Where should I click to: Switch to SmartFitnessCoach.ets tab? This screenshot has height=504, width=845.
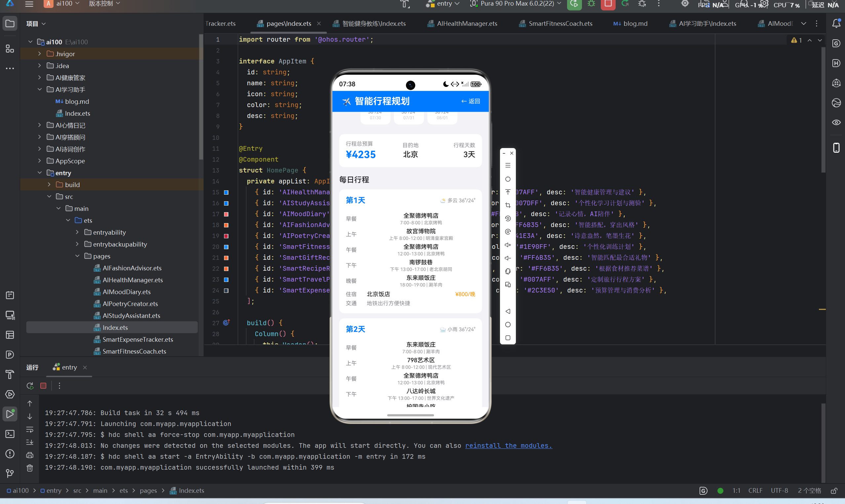(x=556, y=23)
